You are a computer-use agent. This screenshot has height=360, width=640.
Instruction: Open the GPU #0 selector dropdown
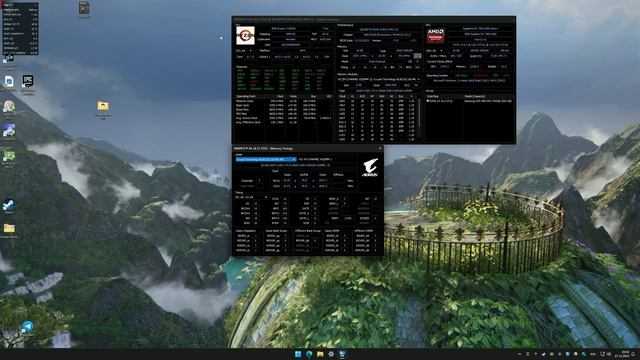click(x=435, y=51)
